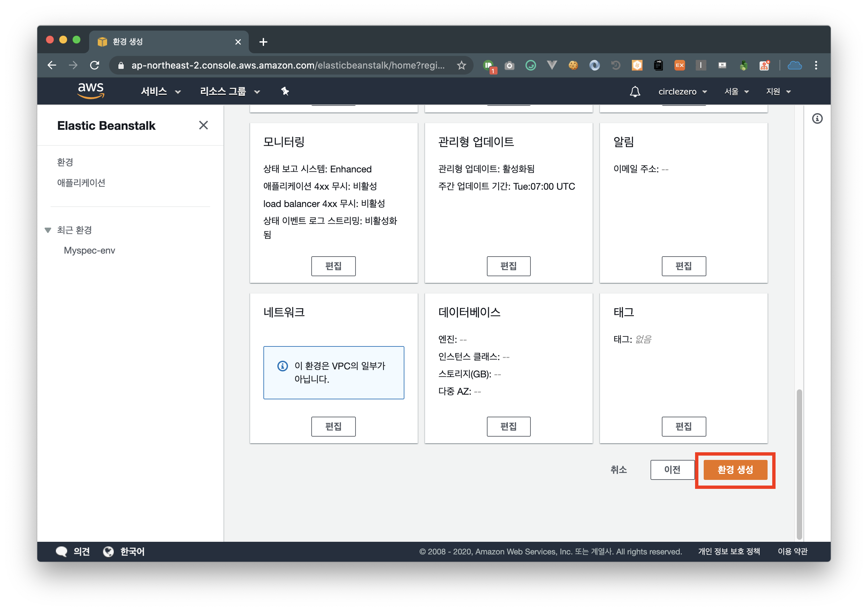Open the notifications bell icon
Screen dimensions: 868x611
635,92
